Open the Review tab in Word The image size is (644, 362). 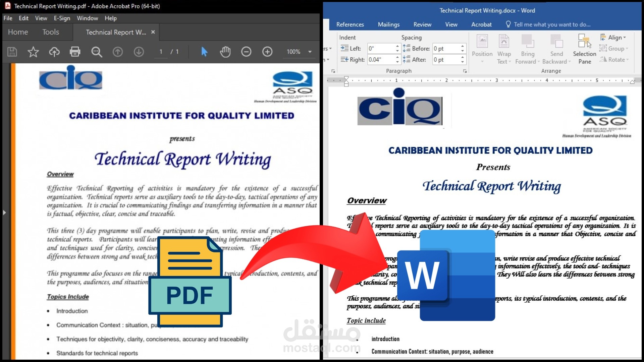422,24
